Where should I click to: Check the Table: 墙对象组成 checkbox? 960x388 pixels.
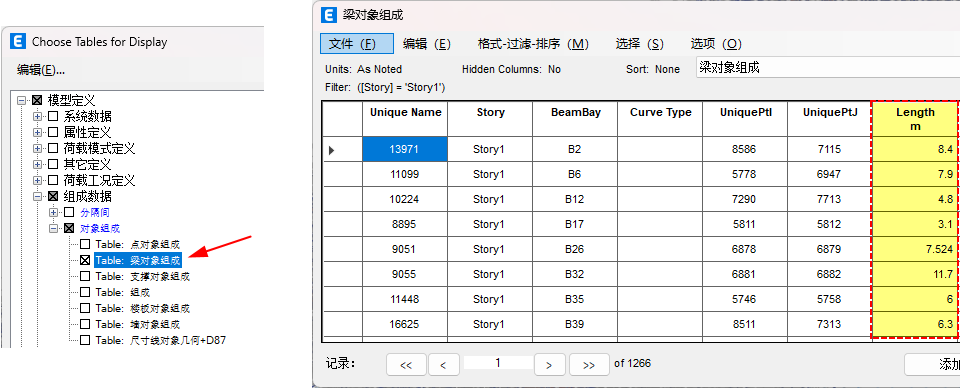click(85, 324)
